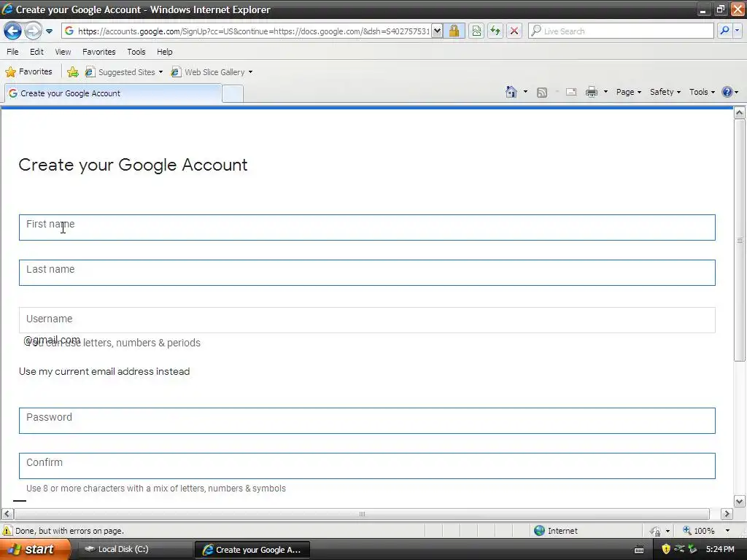747x560 pixels.
Task: Click the Password field
Action: 367,421
